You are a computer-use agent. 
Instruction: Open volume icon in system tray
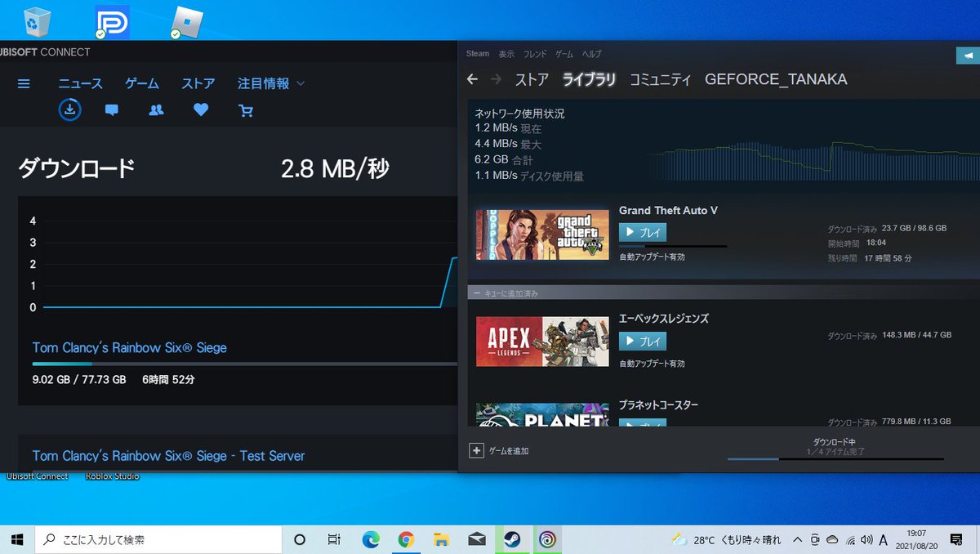pyautogui.click(x=866, y=539)
